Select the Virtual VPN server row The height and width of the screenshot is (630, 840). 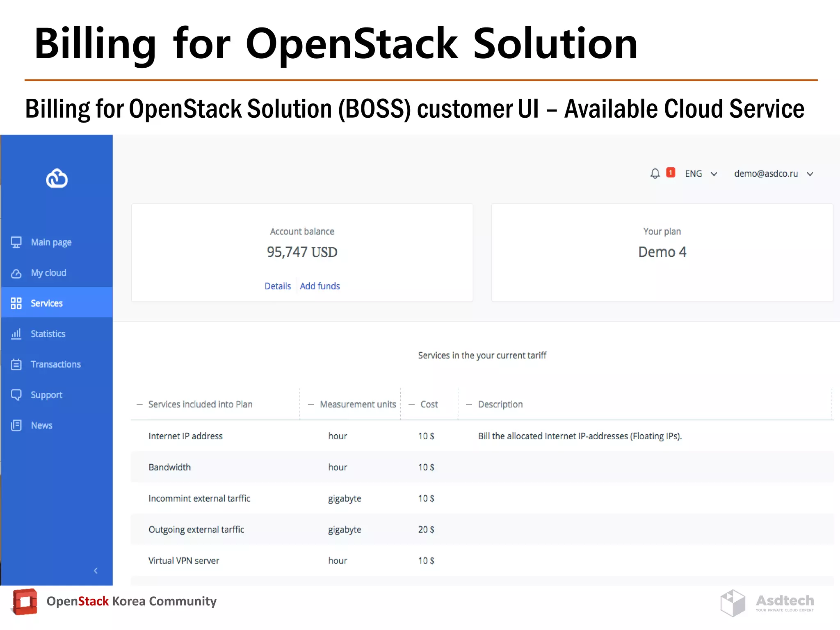point(482,561)
